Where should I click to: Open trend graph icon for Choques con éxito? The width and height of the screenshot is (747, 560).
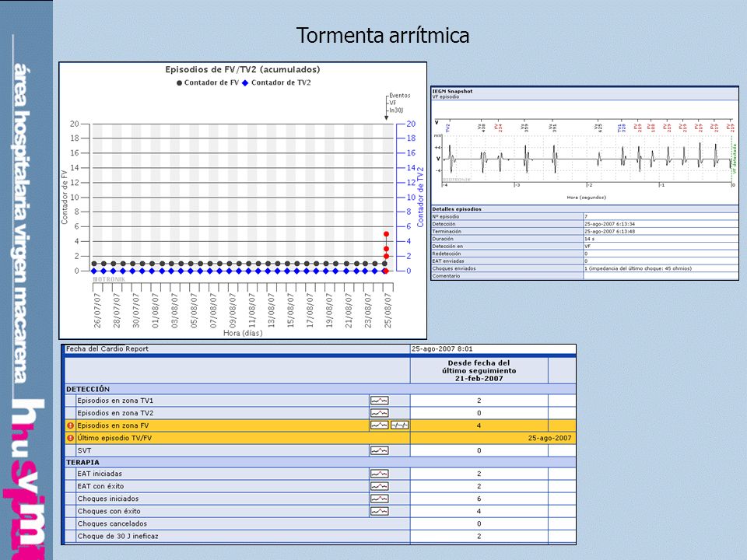click(379, 512)
